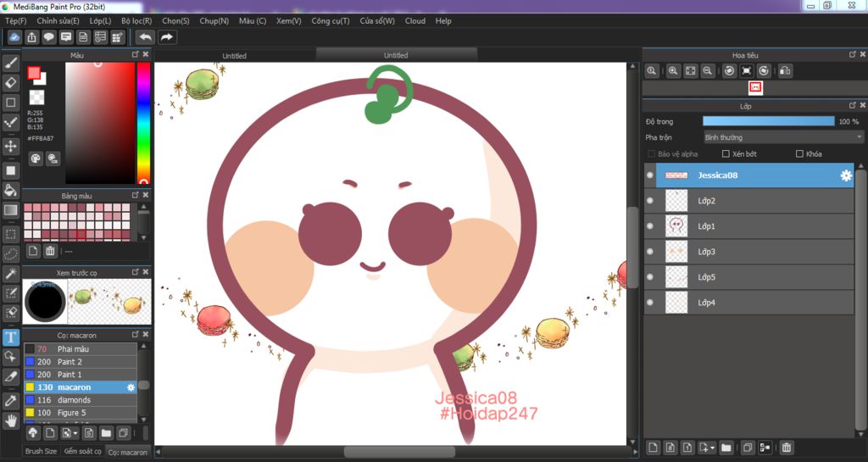Select the Bucket fill tool
The image size is (868, 462).
coord(10,191)
